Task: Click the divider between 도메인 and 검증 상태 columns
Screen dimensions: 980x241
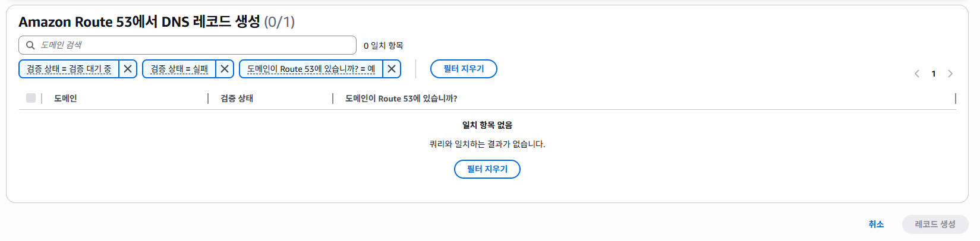Action: click(208, 99)
